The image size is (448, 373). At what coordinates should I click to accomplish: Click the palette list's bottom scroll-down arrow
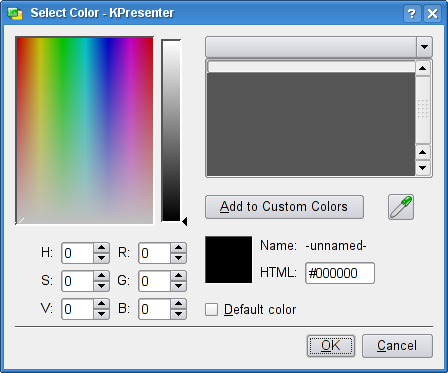pyautogui.click(x=423, y=168)
